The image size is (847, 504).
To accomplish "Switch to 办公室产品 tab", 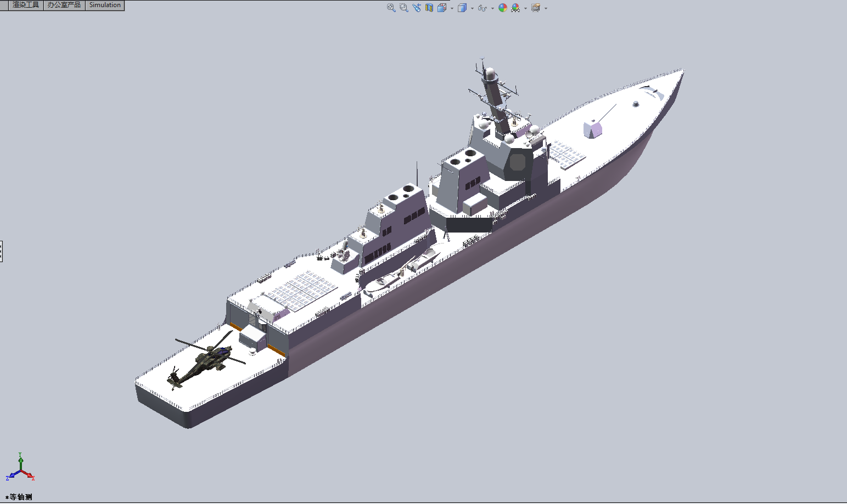I will [x=64, y=5].
